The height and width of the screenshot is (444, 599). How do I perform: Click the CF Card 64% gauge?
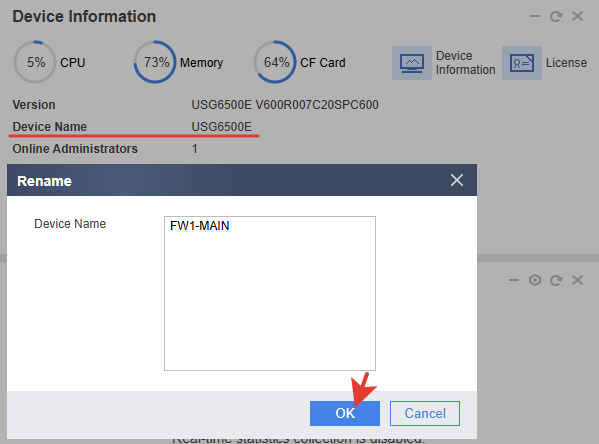pyautogui.click(x=275, y=62)
